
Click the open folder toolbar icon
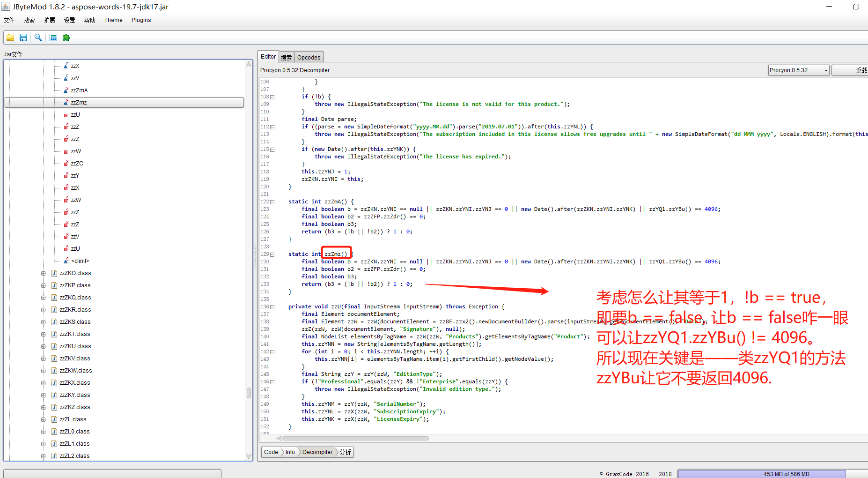coord(10,37)
